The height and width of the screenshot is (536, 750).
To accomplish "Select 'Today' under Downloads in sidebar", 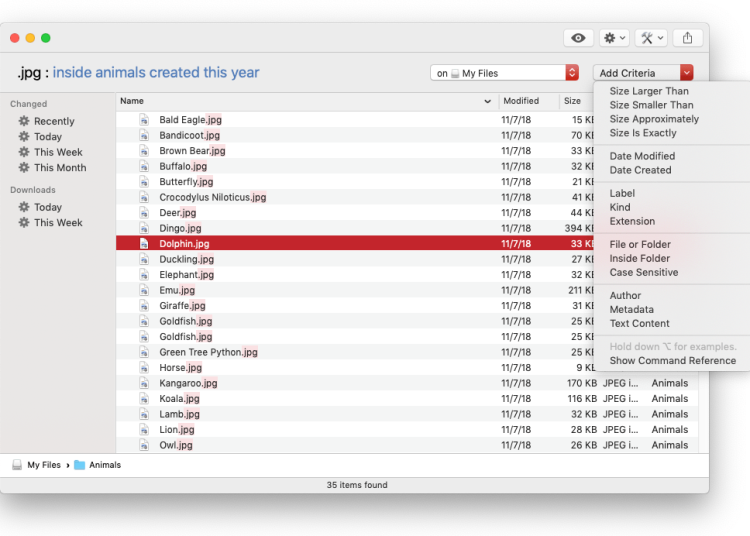I will click(x=47, y=207).
